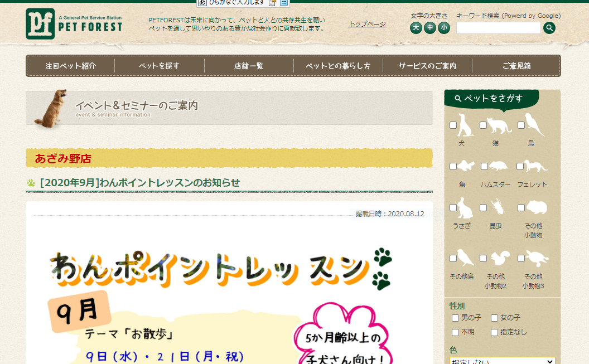Submit keyword search with magnifier button
Viewport: 589px width, 364px height.
(549, 28)
